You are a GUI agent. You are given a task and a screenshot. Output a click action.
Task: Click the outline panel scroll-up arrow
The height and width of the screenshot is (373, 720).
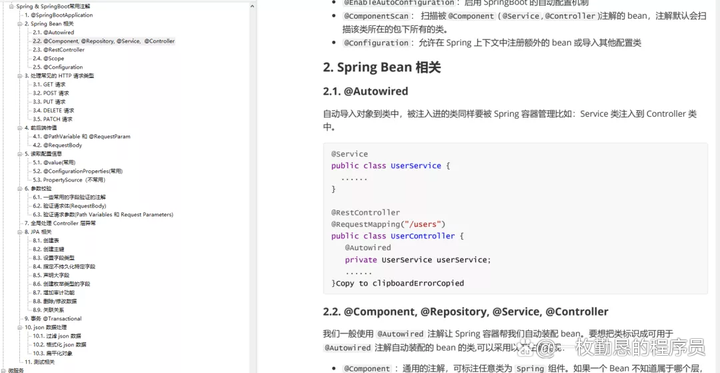(253, 6)
